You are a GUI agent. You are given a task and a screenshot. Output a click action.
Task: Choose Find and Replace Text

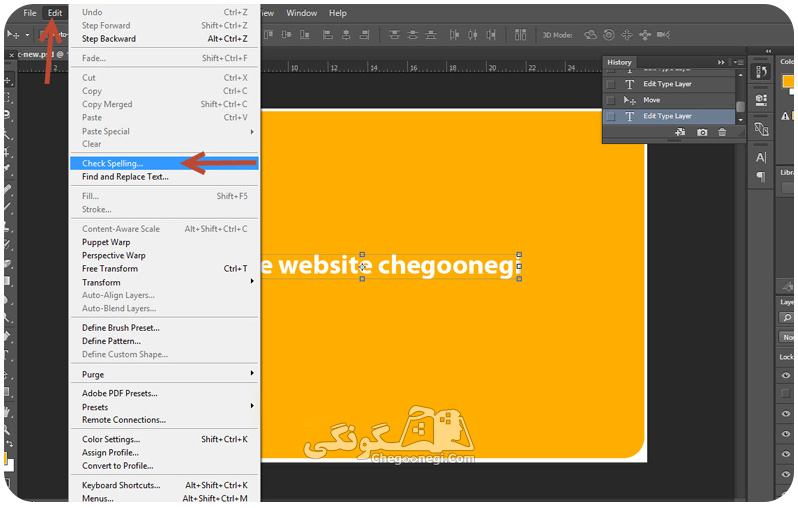coord(125,177)
